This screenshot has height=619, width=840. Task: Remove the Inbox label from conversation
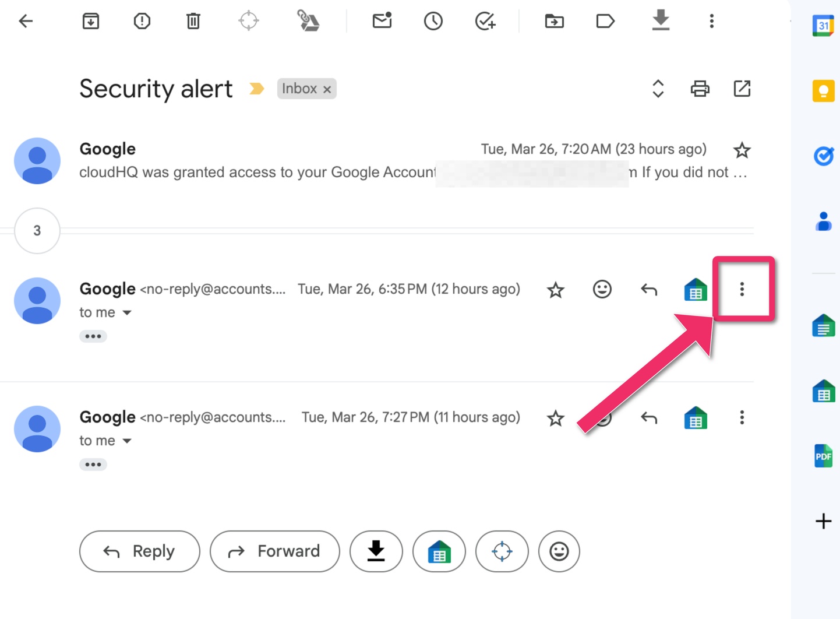click(x=327, y=89)
